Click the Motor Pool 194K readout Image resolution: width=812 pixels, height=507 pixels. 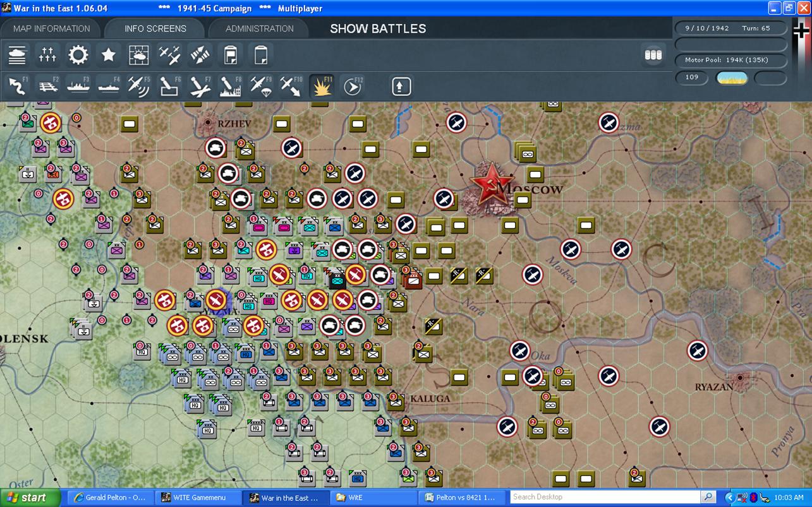tap(731, 61)
